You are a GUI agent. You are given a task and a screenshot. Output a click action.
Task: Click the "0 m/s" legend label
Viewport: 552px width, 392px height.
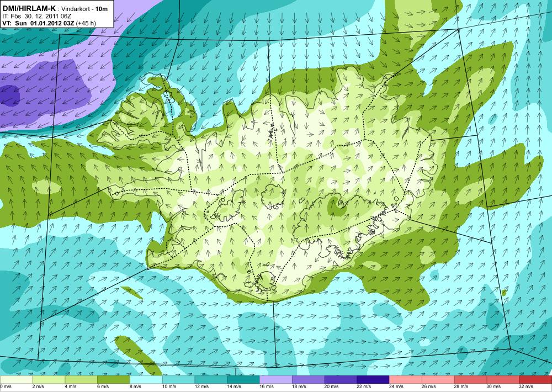point(6,386)
